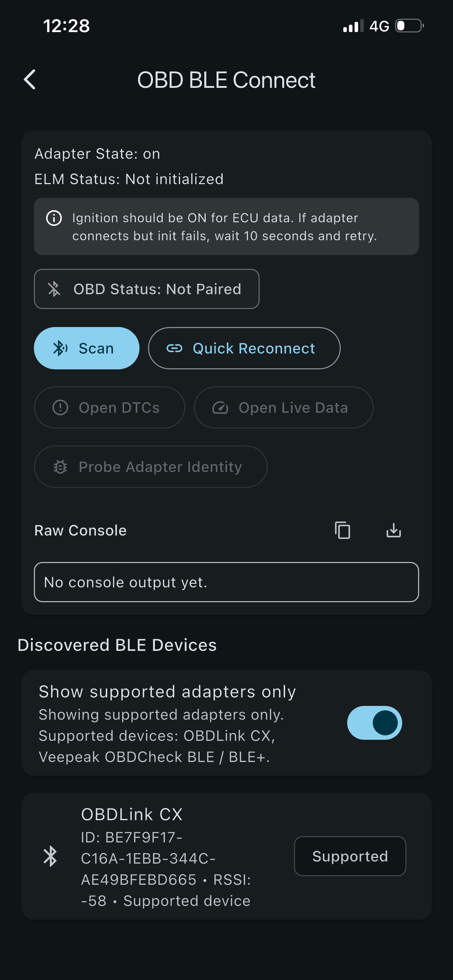453x980 pixels.
Task: Tap the Supported badge for OBDLink CX
Action: (350, 856)
